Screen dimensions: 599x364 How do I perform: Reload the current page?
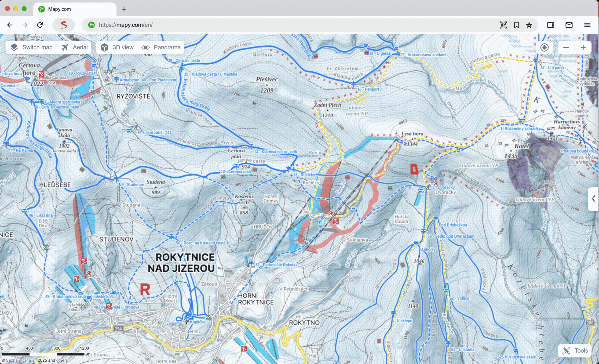point(40,25)
